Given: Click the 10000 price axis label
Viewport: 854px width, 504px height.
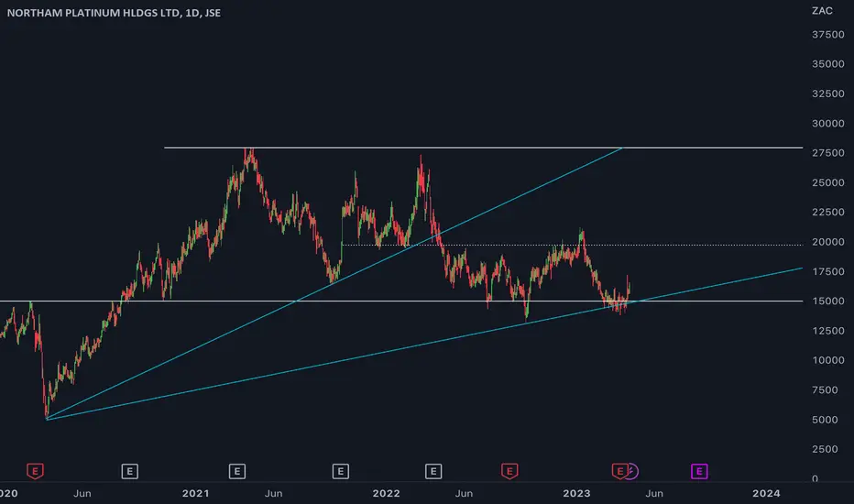Looking at the screenshot, I should click(x=827, y=360).
